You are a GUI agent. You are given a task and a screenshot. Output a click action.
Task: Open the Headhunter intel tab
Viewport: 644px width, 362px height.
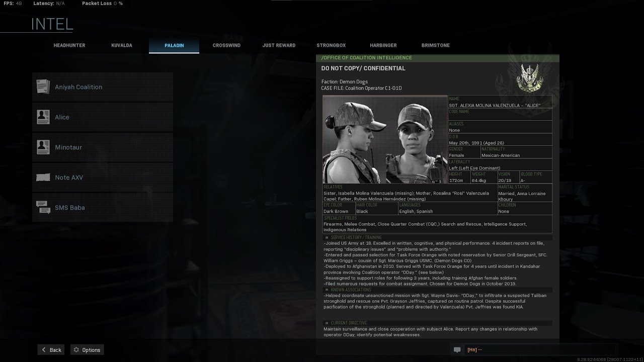[69, 45]
